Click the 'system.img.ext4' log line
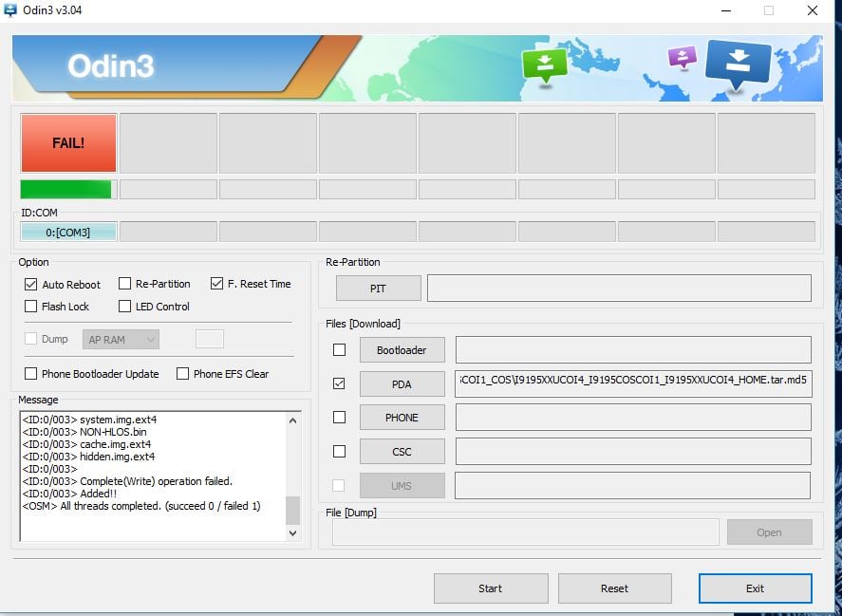 pos(89,420)
